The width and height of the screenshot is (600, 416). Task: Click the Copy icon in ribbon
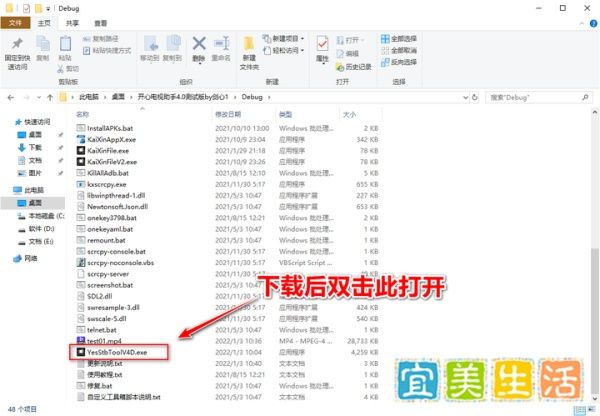point(42,44)
